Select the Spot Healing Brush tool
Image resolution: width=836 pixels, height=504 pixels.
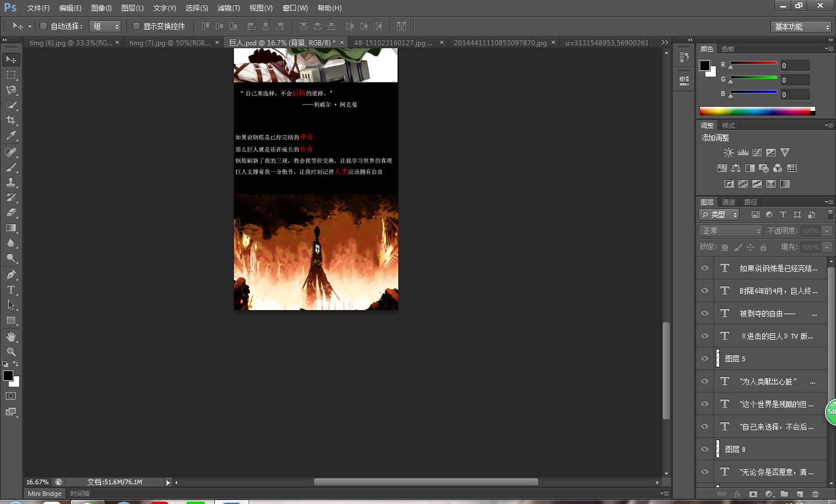pos(11,152)
